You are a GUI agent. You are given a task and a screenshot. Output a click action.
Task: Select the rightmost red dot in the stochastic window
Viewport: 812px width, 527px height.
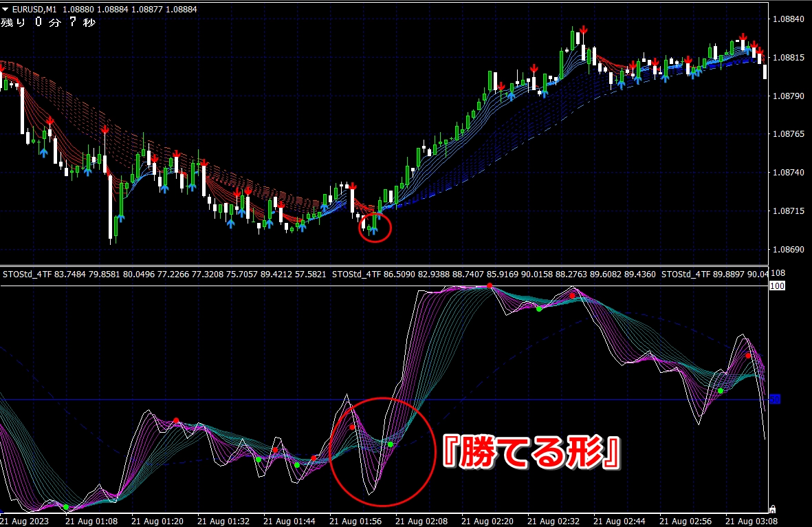coord(748,356)
